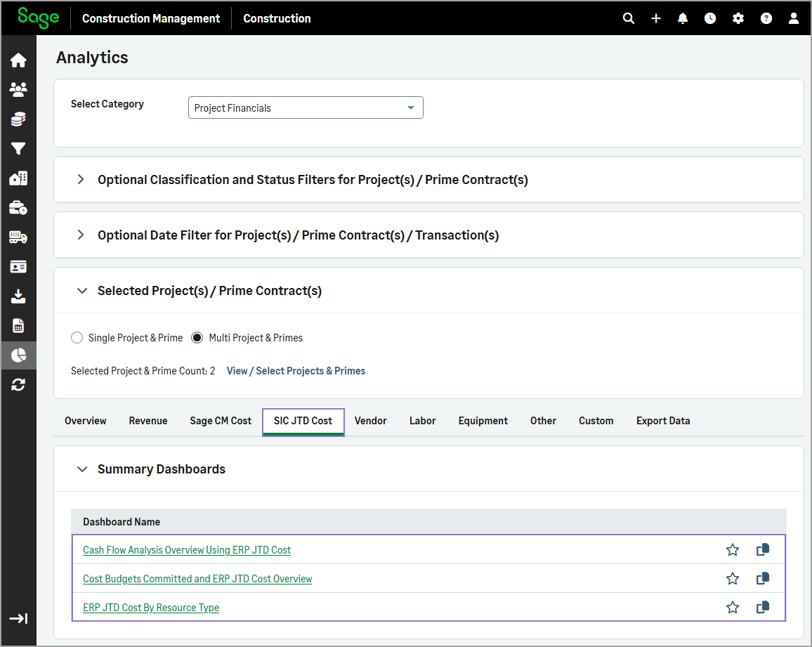The image size is (812, 647).
Task: Select the Analytics pie chart sidebar icon
Action: click(18, 355)
